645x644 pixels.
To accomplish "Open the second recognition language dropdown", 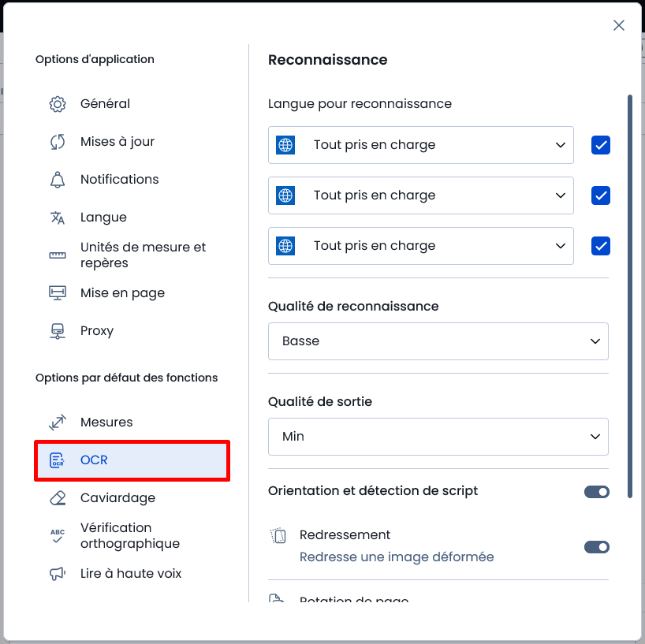I will [x=421, y=195].
